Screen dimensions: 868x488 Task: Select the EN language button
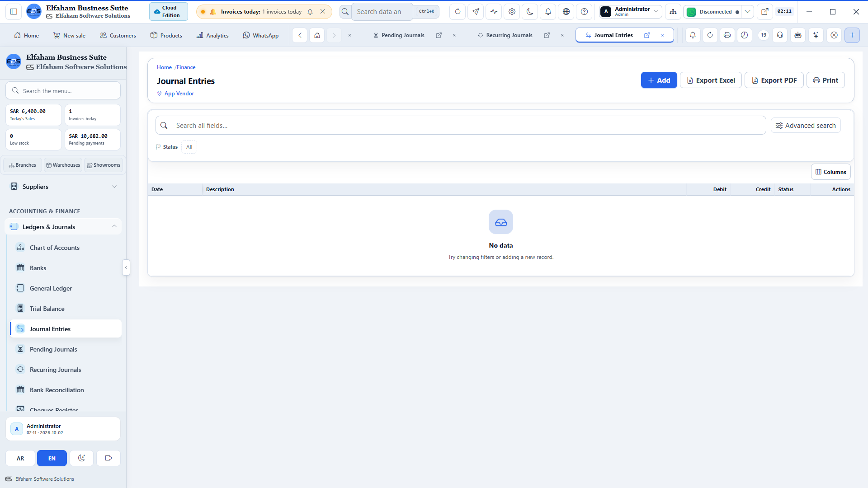52,458
